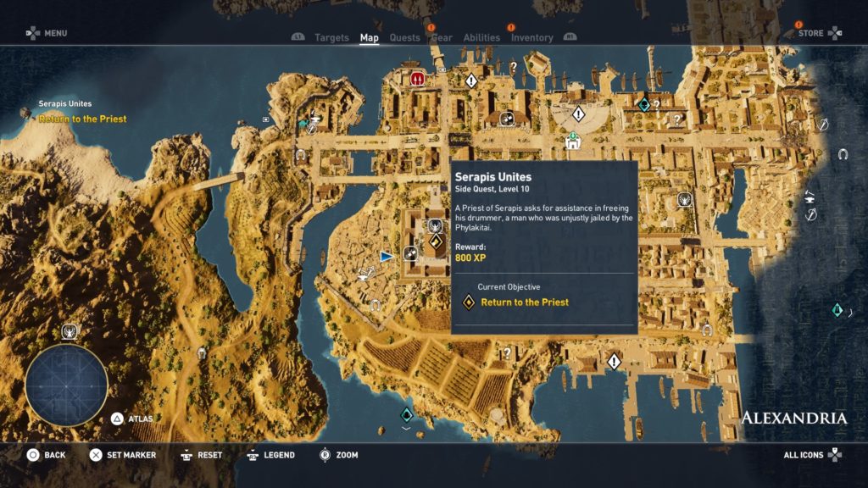Click the eagle viewpoint icon above the yellow quest diamond
868x488 pixels.
[435, 225]
